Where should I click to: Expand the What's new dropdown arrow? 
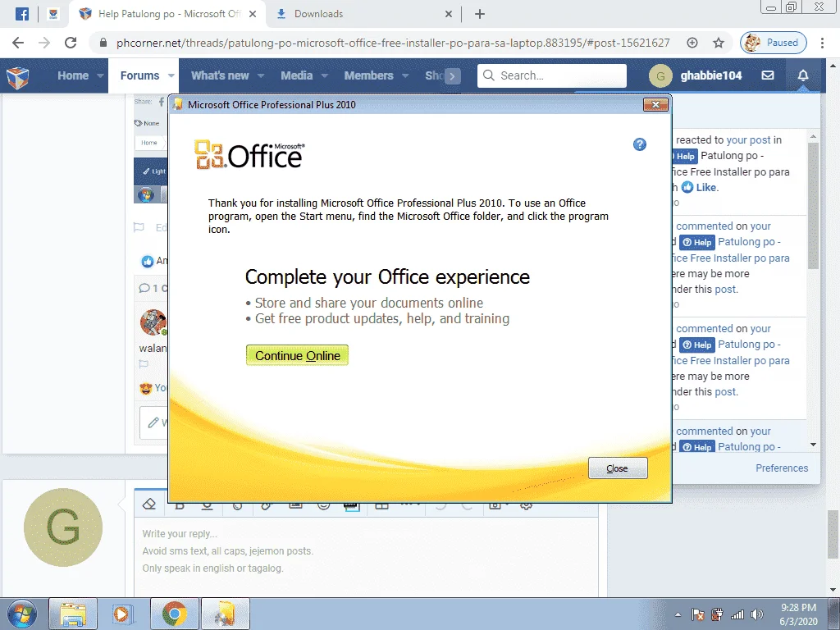click(261, 75)
